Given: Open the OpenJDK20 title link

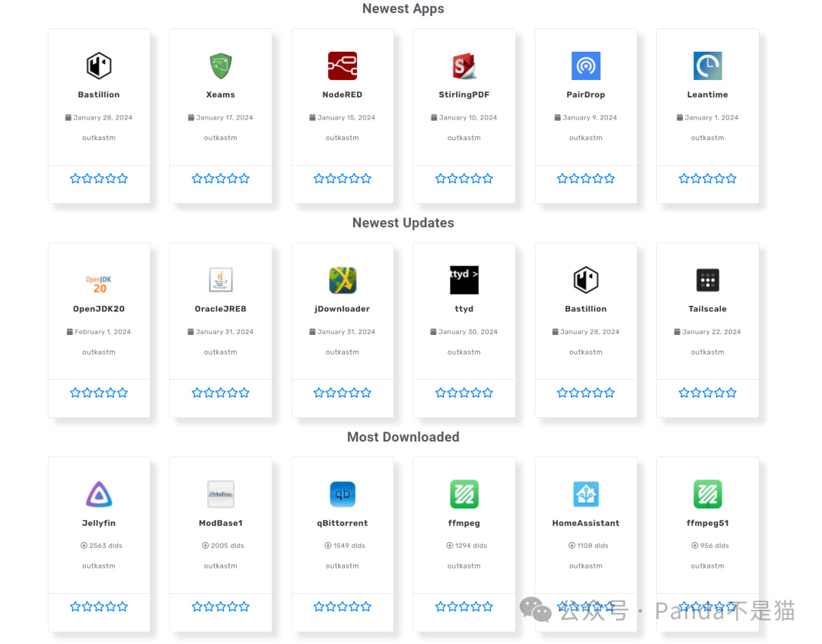Looking at the screenshot, I should pos(98,309).
